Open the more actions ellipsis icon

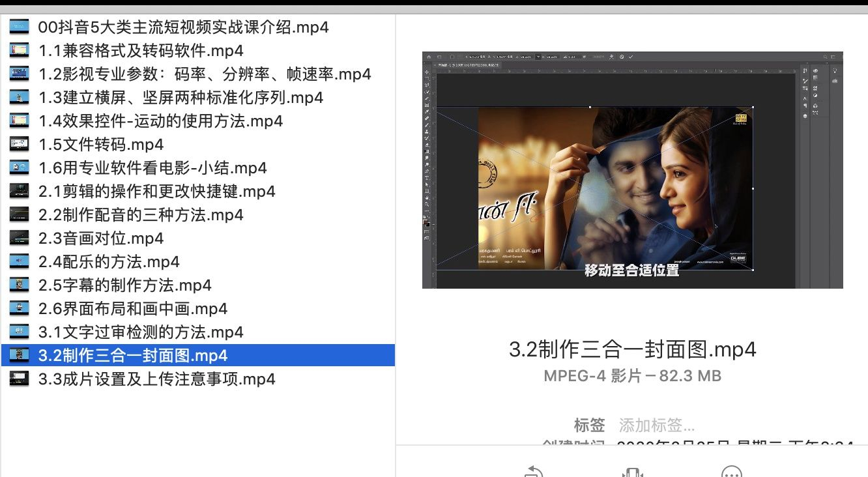(x=732, y=472)
